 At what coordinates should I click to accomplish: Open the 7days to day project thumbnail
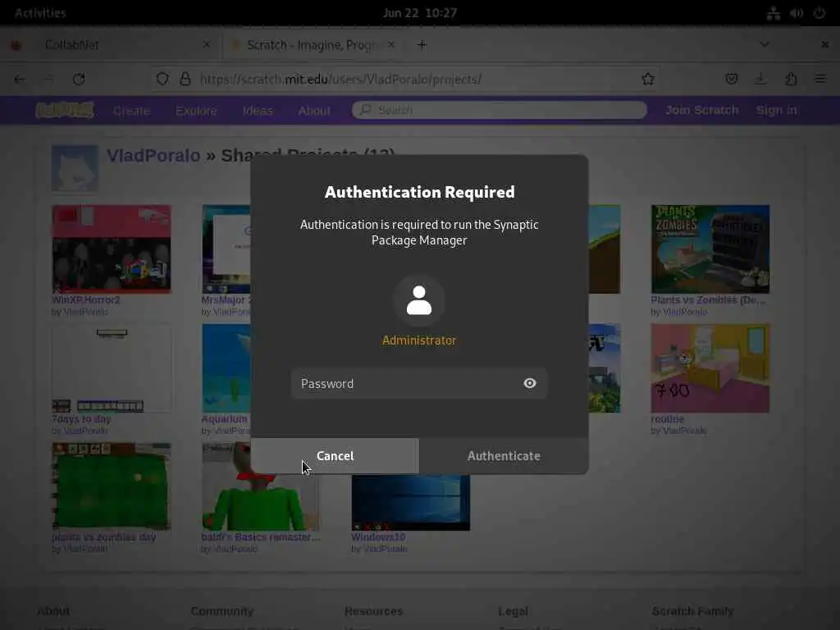(112, 368)
